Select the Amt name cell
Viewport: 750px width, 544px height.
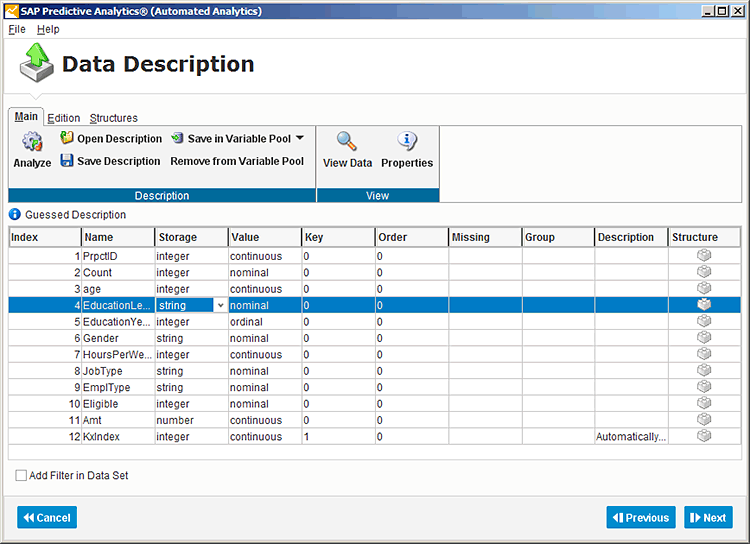tap(118, 420)
